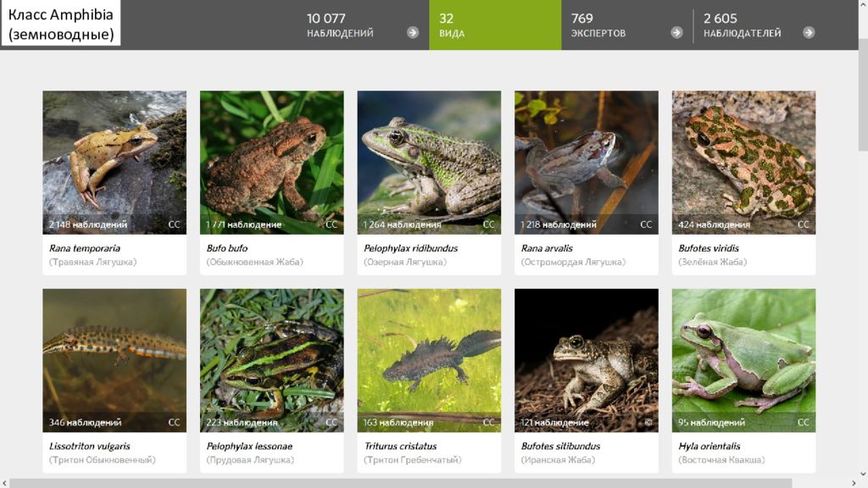Screen dimensions: 868x488
Task: Click arrow icon beside 2 605 наблюдателей
Action: tap(809, 33)
